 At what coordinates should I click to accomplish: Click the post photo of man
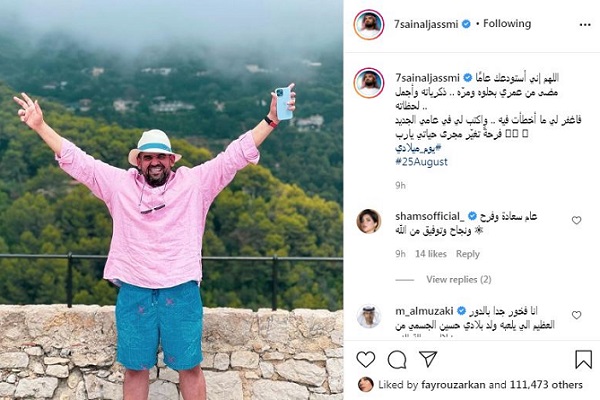pyautogui.click(x=171, y=200)
